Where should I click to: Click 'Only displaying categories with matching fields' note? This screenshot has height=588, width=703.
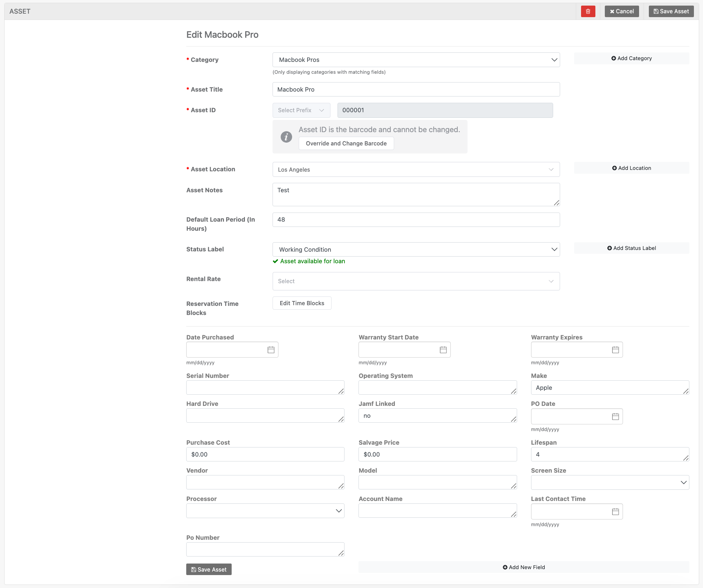(329, 72)
